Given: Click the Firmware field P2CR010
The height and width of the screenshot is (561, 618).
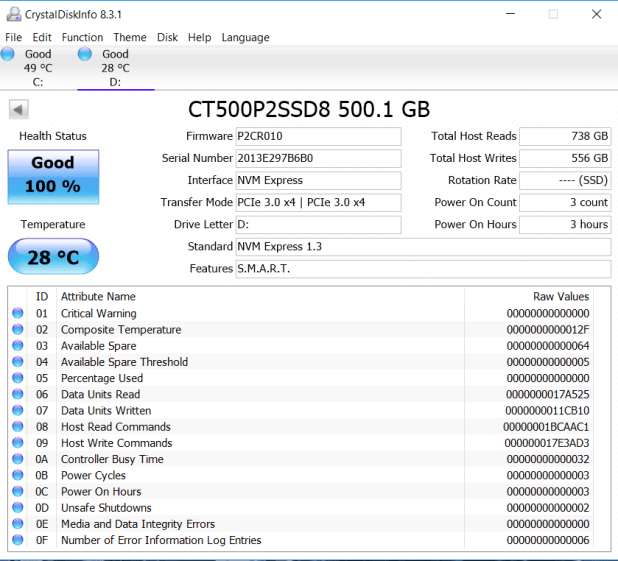Looking at the screenshot, I should click(318, 136).
